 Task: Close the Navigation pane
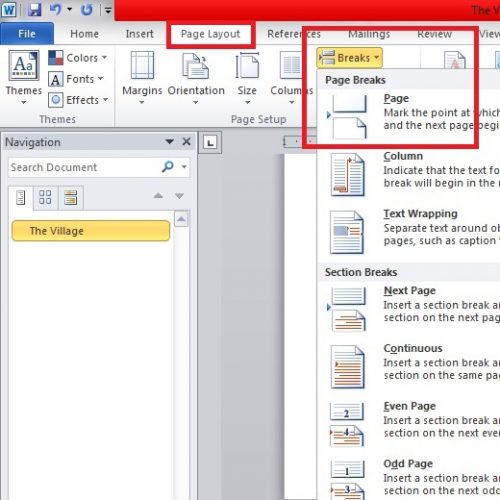[187, 142]
